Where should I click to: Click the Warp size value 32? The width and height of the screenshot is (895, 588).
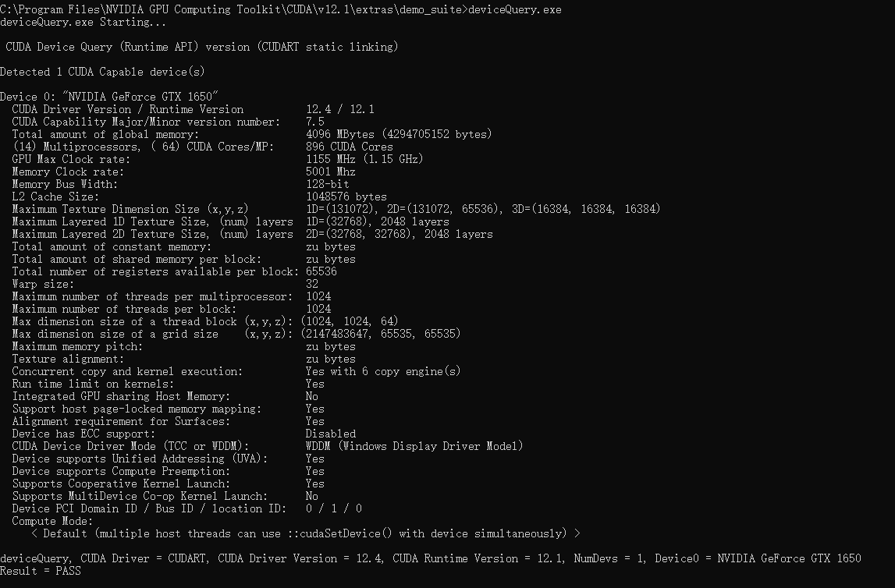[x=312, y=284]
